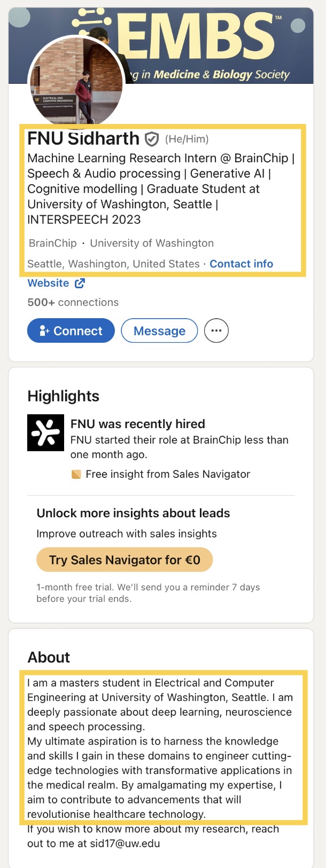Image resolution: width=326 pixels, height=868 pixels.
Task: Click the EMBS banner cover image
Action: (x=214, y=43)
